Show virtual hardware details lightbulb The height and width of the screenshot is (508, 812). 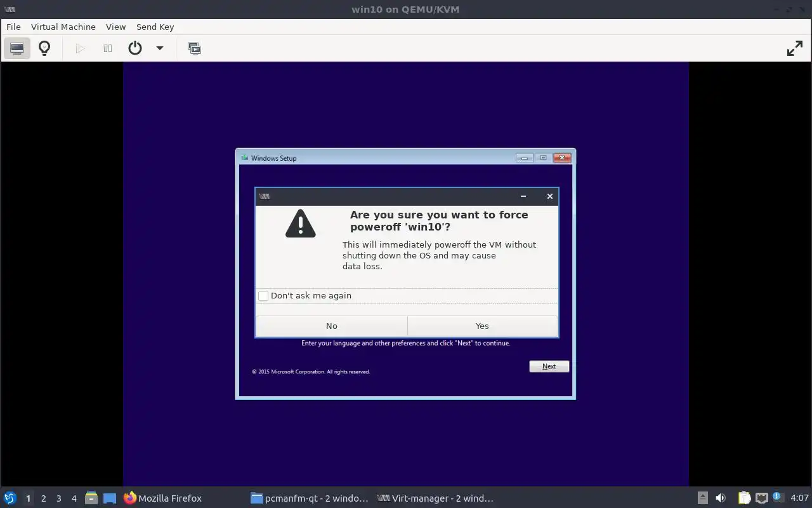point(44,48)
